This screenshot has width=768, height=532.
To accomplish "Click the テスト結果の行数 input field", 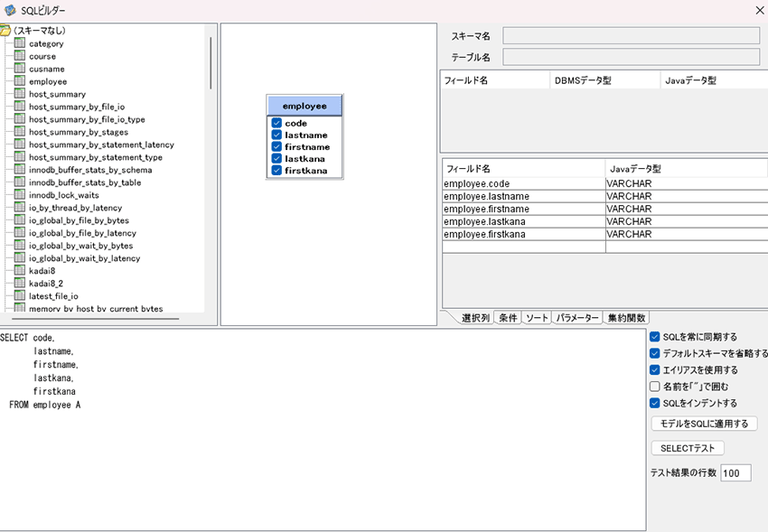I will point(735,472).
